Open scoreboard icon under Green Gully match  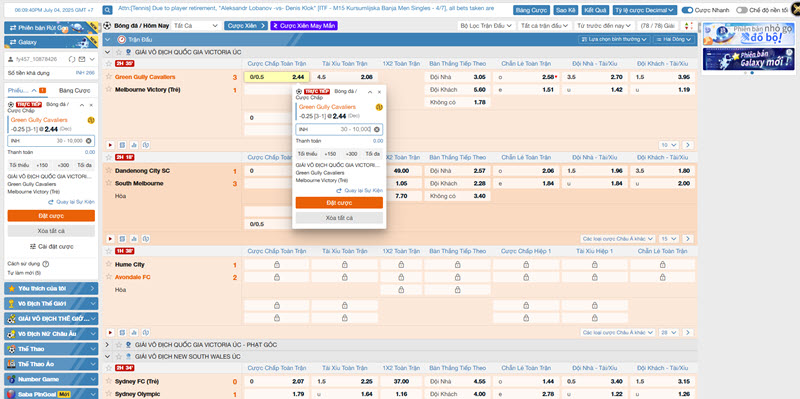122,145
